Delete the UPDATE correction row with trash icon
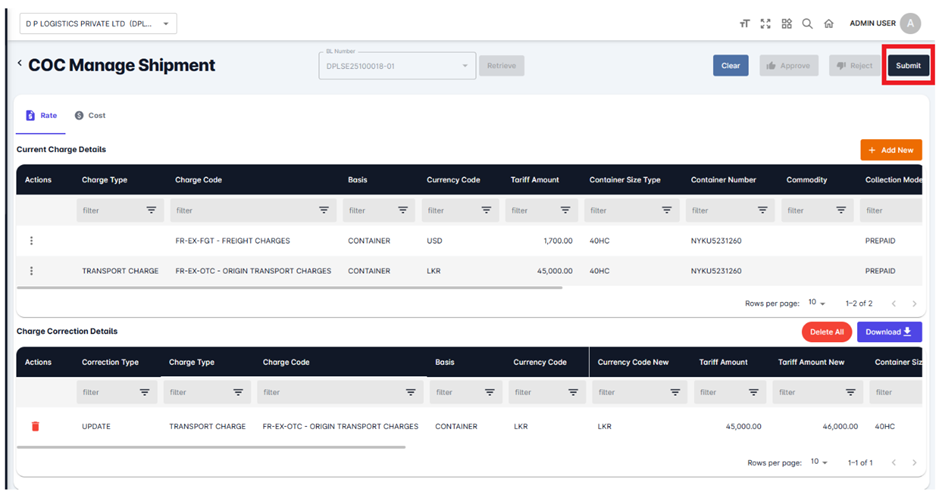The height and width of the screenshot is (495, 939). (36, 426)
